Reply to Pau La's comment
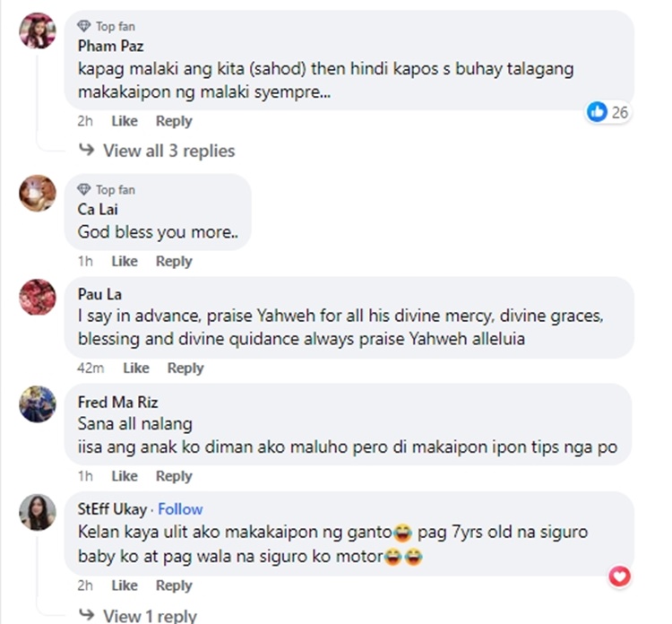The width and height of the screenshot is (672, 624). pos(185,368)
